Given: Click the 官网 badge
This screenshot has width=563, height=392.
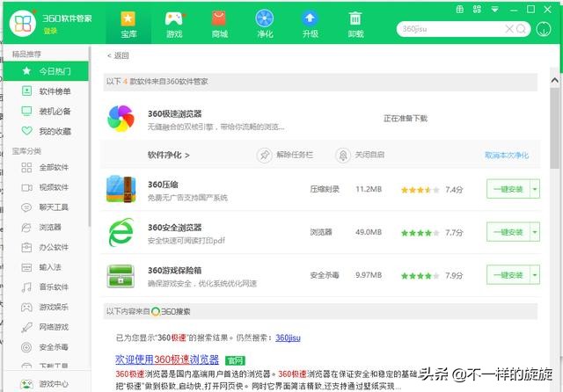Looking at the screenshot, I should click(x=235, y=360).
